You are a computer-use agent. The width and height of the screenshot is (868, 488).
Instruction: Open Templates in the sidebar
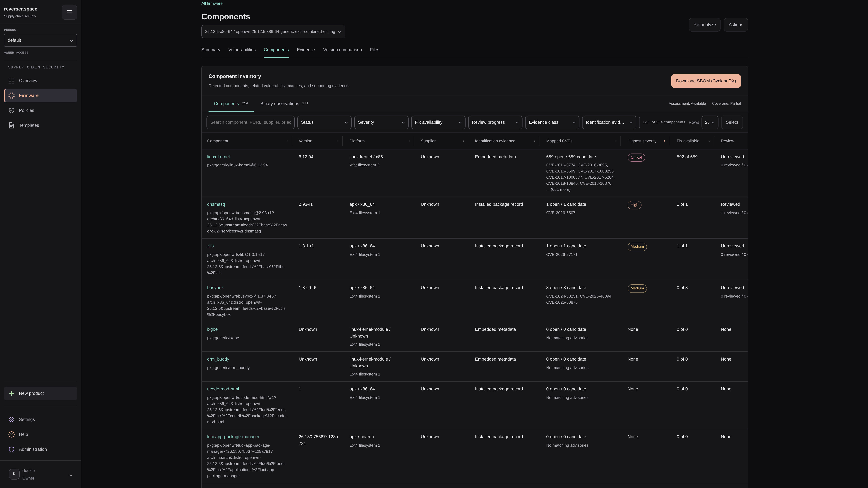[x=41, y=125]
